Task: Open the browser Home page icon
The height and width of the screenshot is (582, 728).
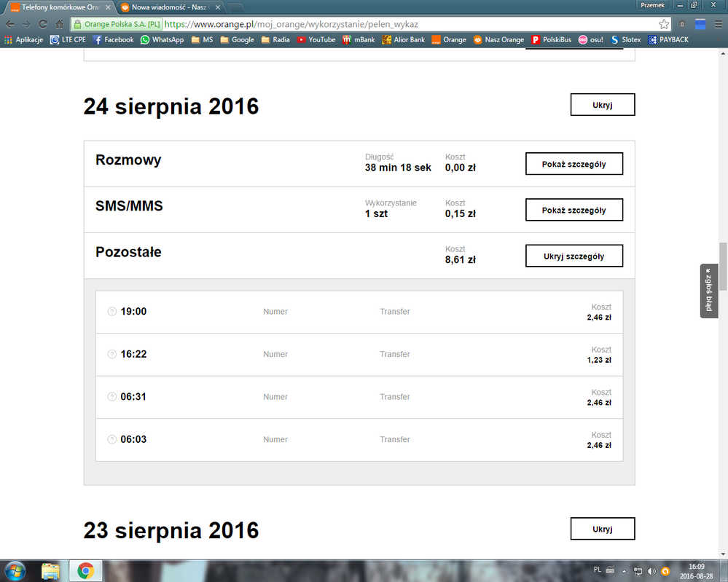Action: 60,24
